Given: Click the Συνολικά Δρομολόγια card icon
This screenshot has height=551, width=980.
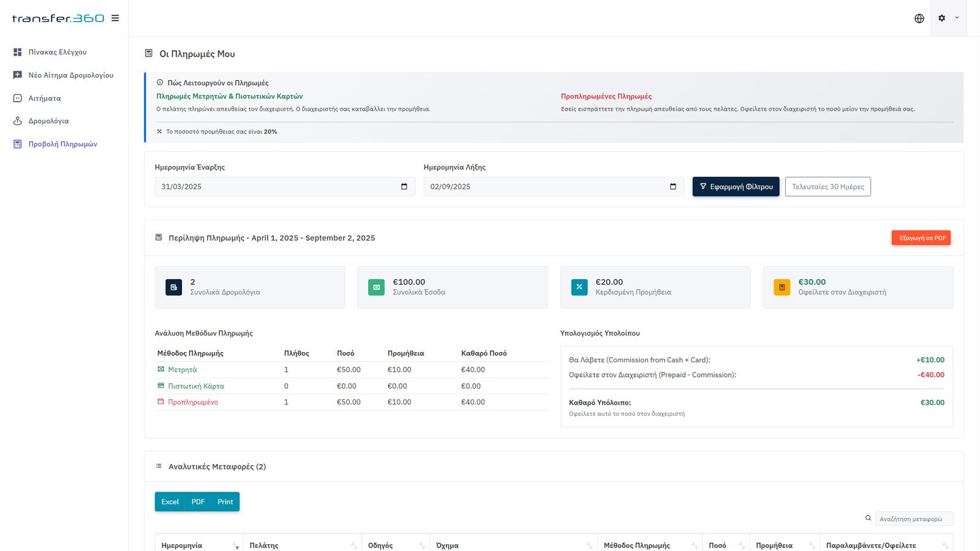Looking at the screenshot, I should [174, 287].
